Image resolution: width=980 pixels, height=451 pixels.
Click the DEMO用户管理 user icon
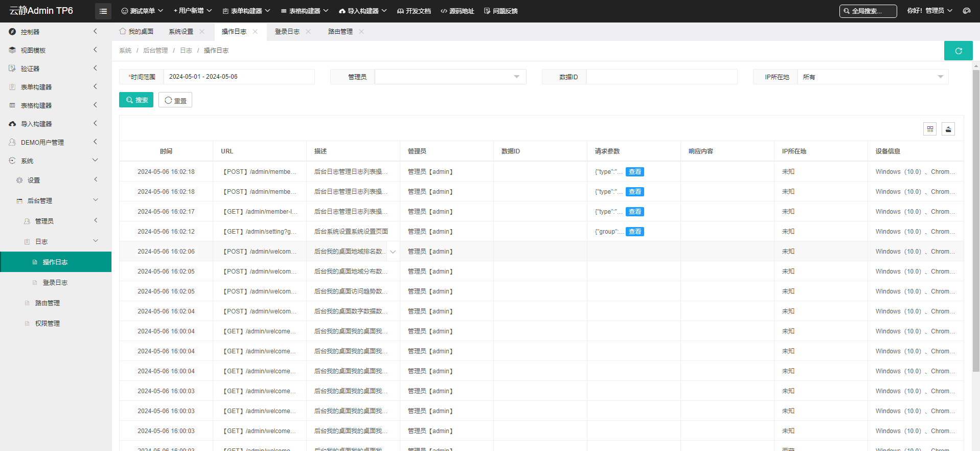click(12, 142)
